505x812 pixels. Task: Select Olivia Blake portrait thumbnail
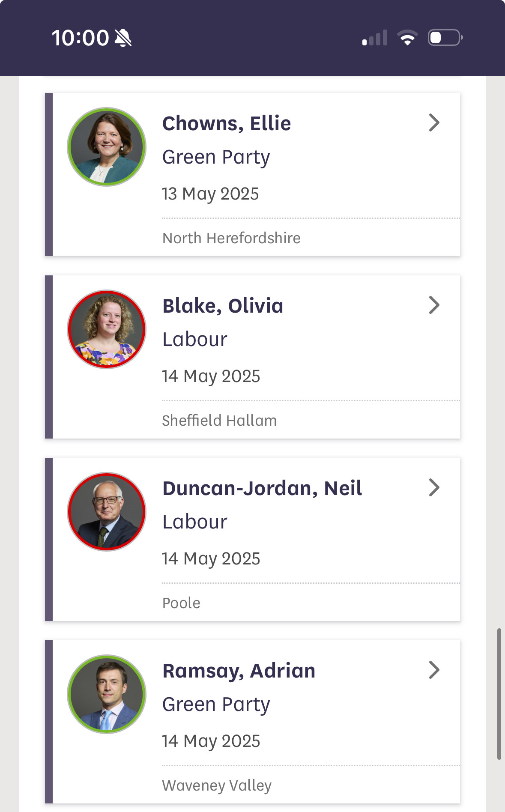coord(107,329)
